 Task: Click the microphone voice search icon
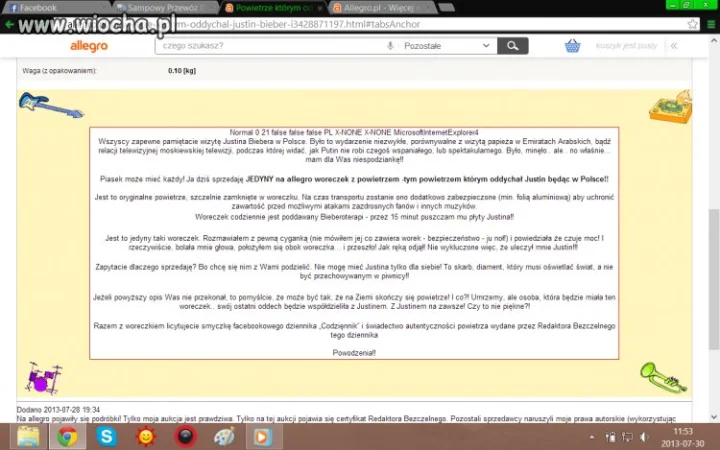coord(390,46)
